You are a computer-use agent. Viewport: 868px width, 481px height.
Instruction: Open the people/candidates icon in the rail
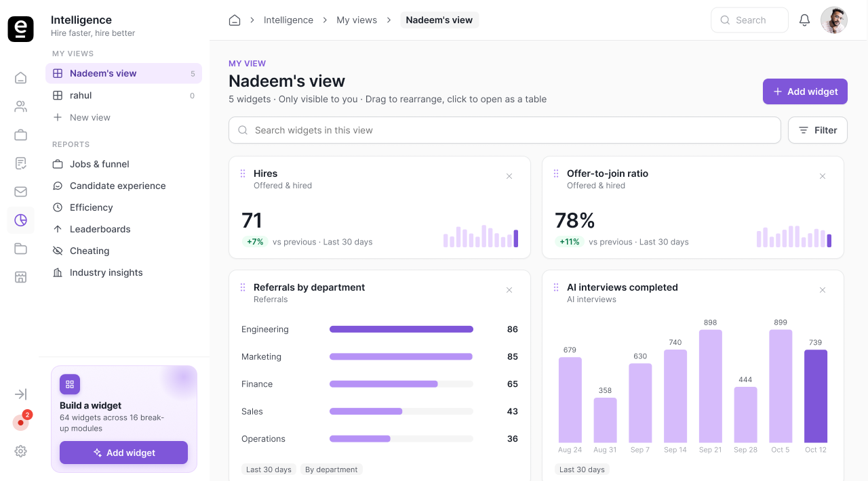tap(20, 106)
